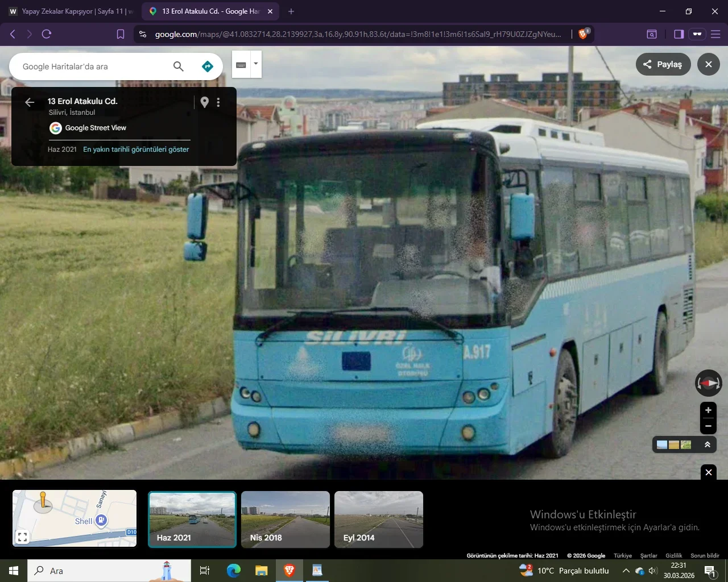Click the compass to reset map orientation
This screenshot has width=728, height=582.
[x=708, y=383]
